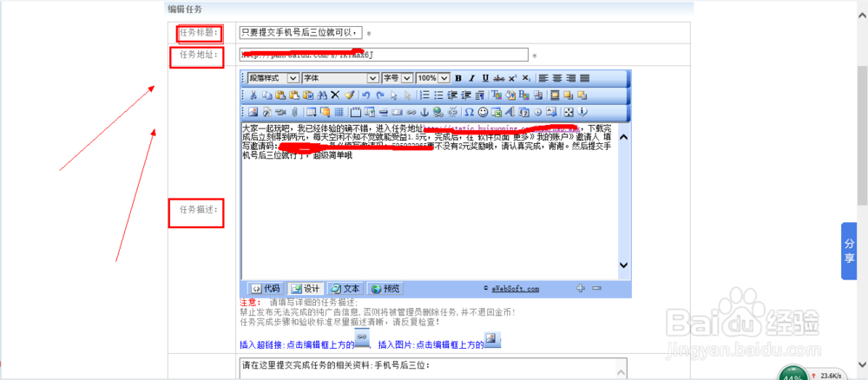Insert a horizontal rule line
The width and height of the screenshot is (868, 380).
pos(383,112)
